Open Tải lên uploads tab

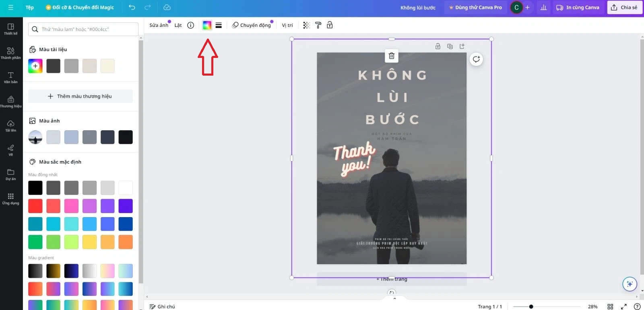(11, 126)
